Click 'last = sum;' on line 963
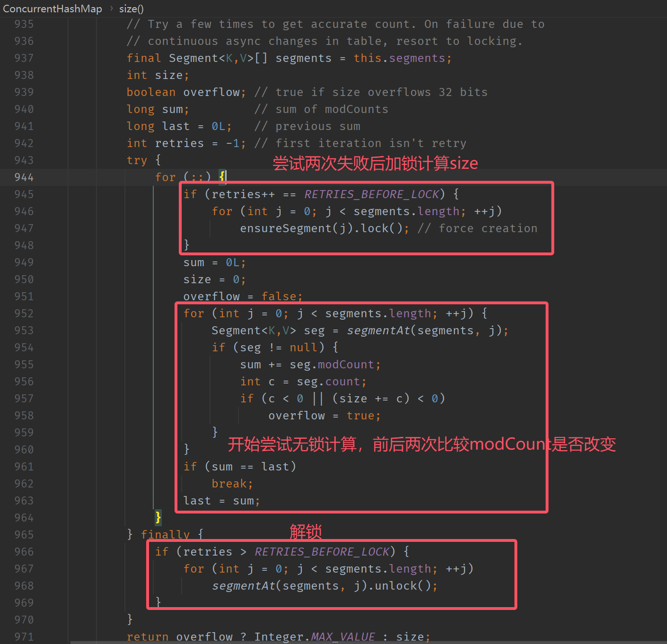 pyautogui.click(x=222, y=501)
